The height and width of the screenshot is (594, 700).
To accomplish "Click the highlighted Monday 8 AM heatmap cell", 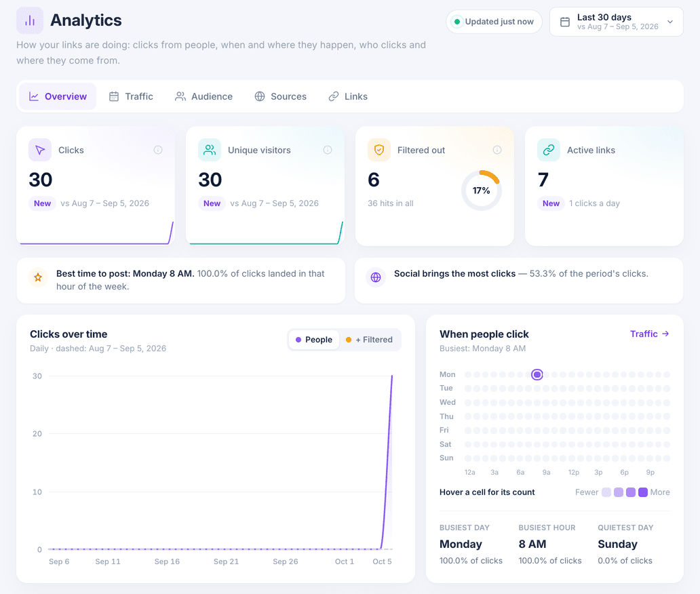I will (x=537, y=374).
